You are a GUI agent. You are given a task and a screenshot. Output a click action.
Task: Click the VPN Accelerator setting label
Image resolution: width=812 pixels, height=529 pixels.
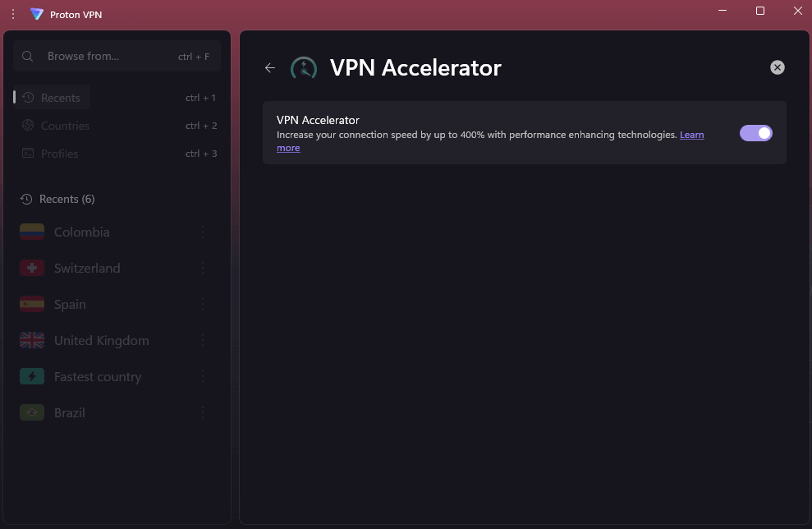pyautogui.click(x=318, y=120)
